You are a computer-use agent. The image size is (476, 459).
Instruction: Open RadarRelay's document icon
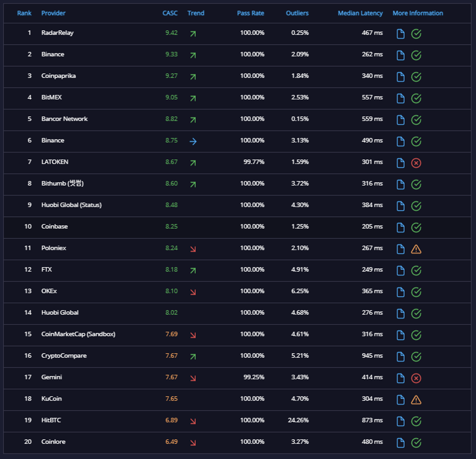coord(400,34)
